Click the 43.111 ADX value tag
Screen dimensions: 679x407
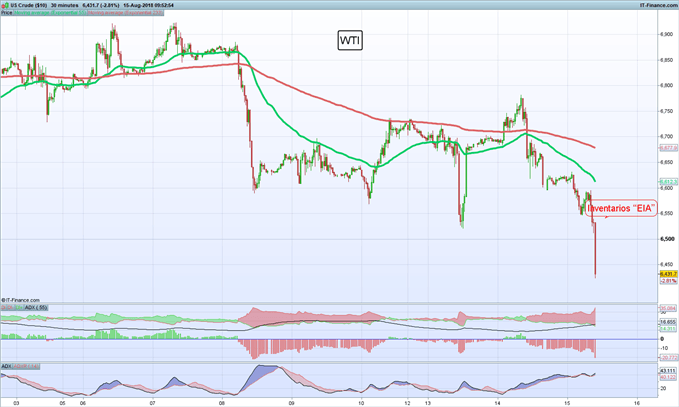click(x=668, y=371)
